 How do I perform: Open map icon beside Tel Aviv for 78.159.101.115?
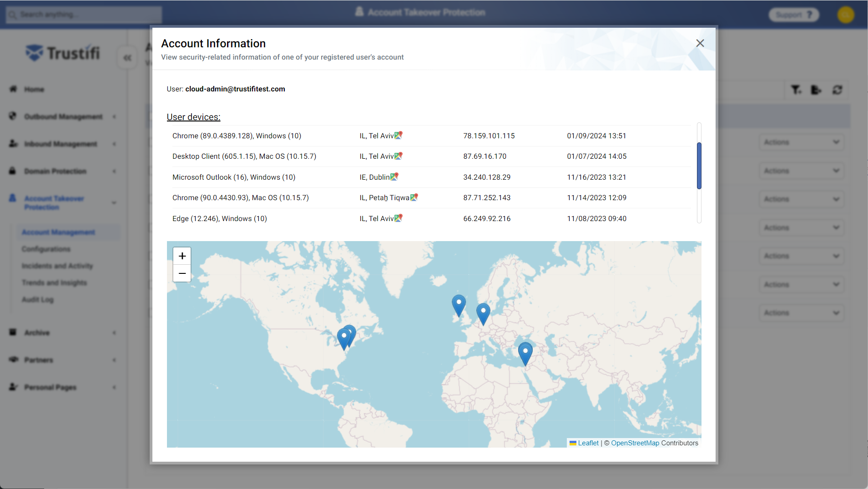(399, 135)
